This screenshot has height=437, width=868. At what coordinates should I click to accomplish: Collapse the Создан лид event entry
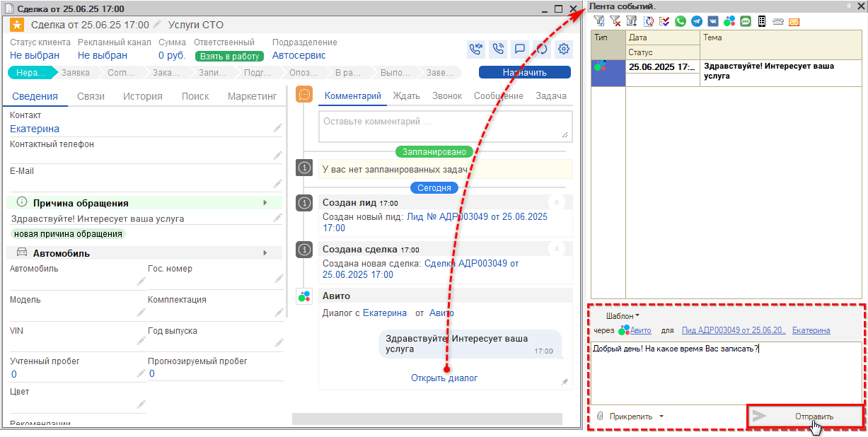tap(557, 202)
